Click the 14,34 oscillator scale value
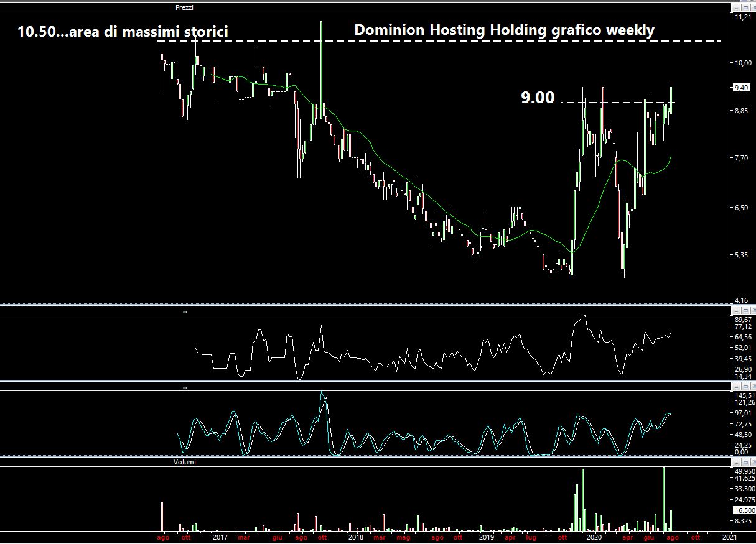This screenshot has width=756, height=544. (744, 376)
